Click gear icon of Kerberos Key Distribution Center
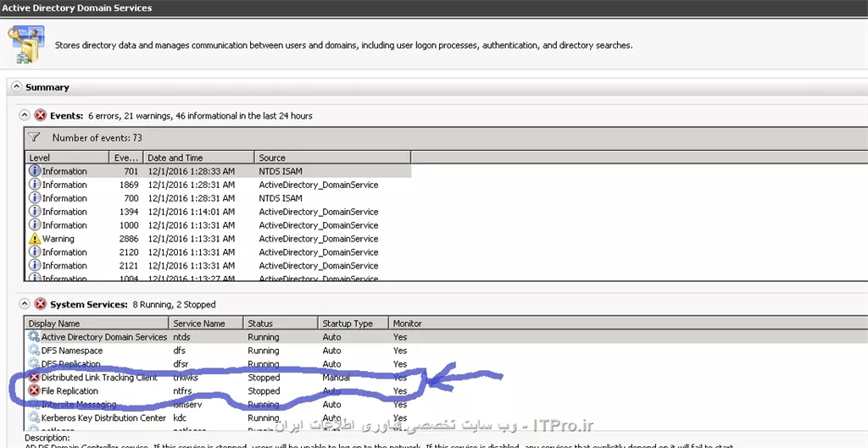This screenshot has height=448, width=868. 34,418
